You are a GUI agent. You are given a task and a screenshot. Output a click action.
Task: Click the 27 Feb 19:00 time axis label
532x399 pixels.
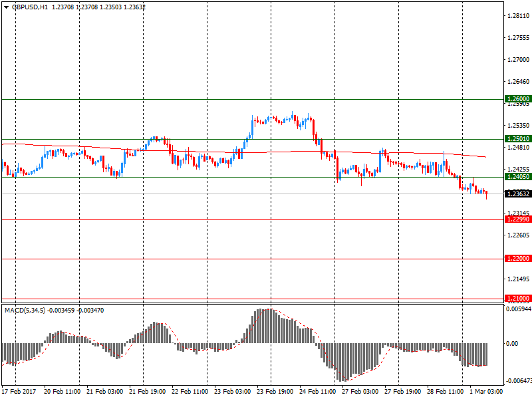pyautogui.click(x=403, y=392)
